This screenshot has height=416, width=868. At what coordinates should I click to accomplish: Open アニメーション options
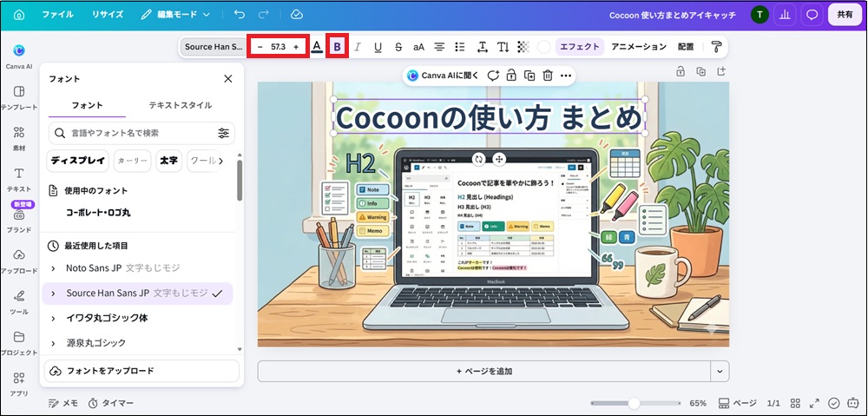(639, 47)
